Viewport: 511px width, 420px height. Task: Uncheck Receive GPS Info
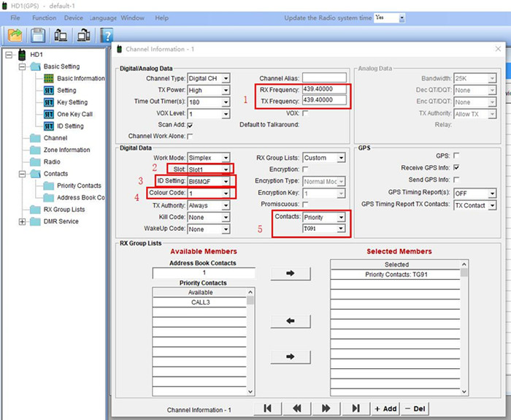click(x=456, y=168)
